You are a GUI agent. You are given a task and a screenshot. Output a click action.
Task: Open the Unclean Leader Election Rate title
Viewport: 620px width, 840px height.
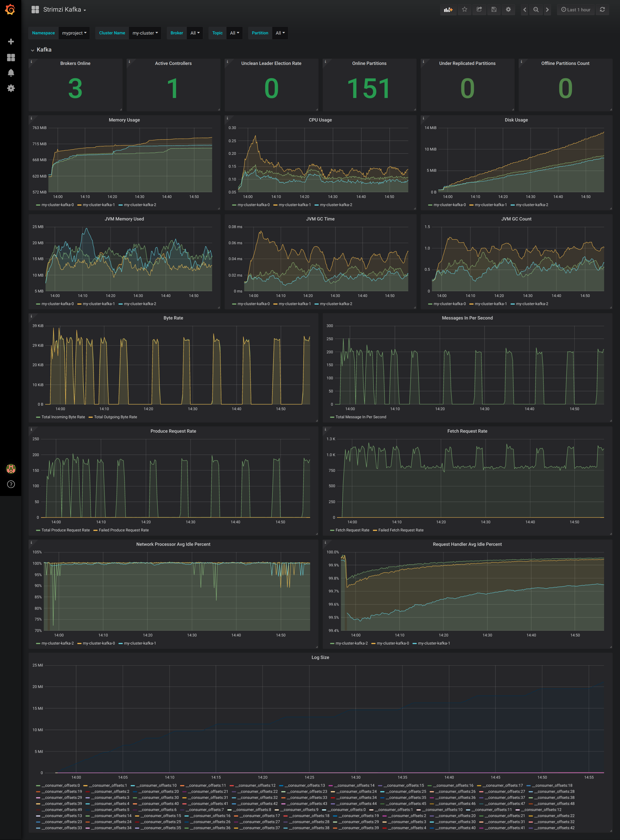coord(271,63)
